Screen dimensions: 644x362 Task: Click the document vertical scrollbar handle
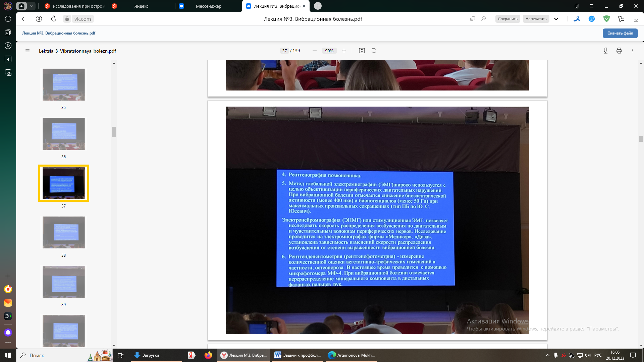641,139
